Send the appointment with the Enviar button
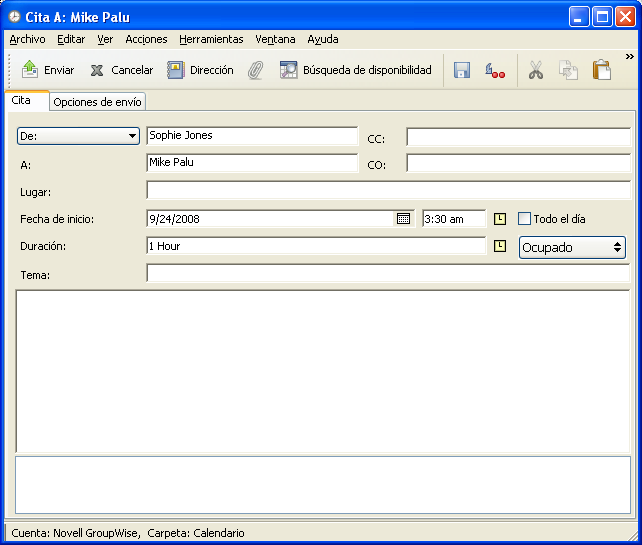642x545 pixels. coord(47,70)
